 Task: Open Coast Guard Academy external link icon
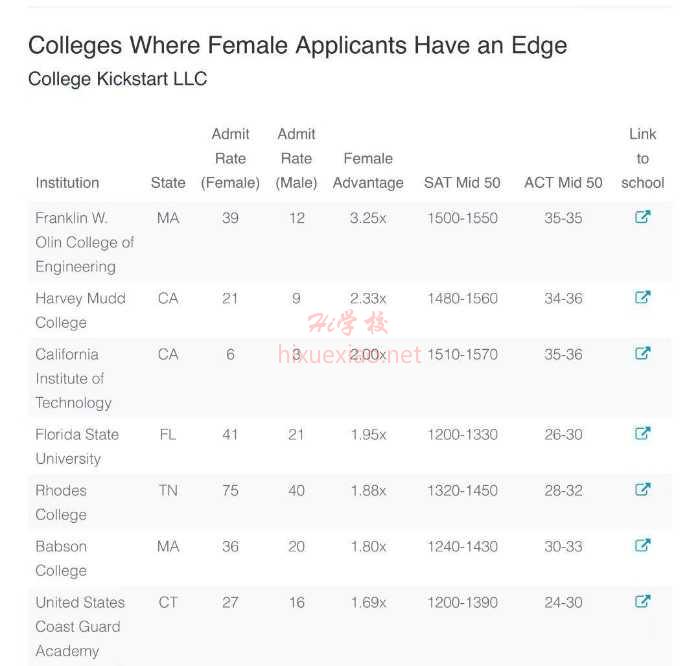pyautogui.click(x=642, y=602)
